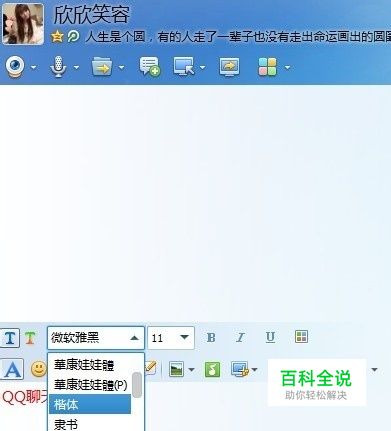Select the colorful art font T button
This screenshot has height=431, width=391.
click(x=30, y=338)
